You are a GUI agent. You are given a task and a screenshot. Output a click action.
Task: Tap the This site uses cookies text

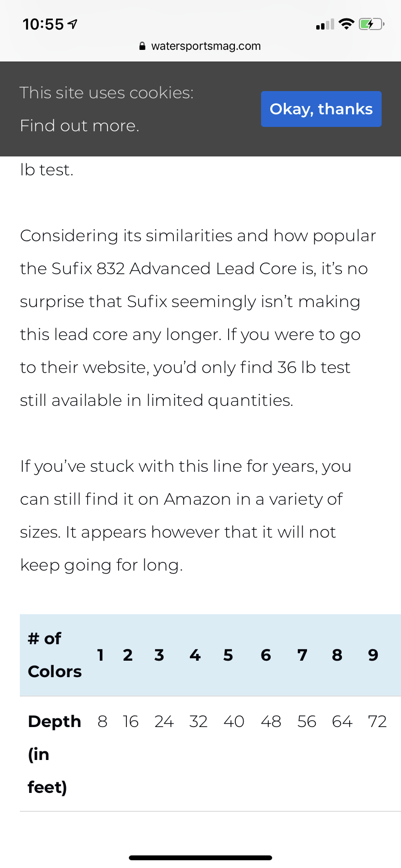(107, 93)
